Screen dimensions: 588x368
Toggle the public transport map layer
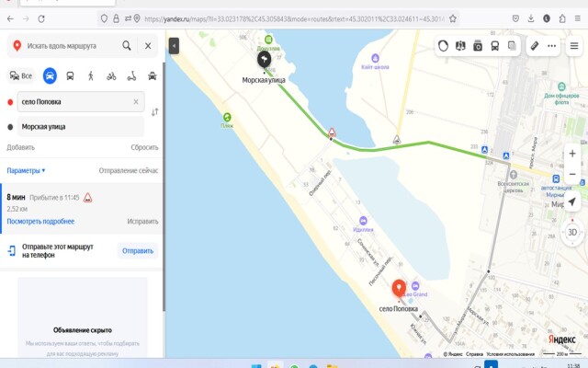click(495, 45)
